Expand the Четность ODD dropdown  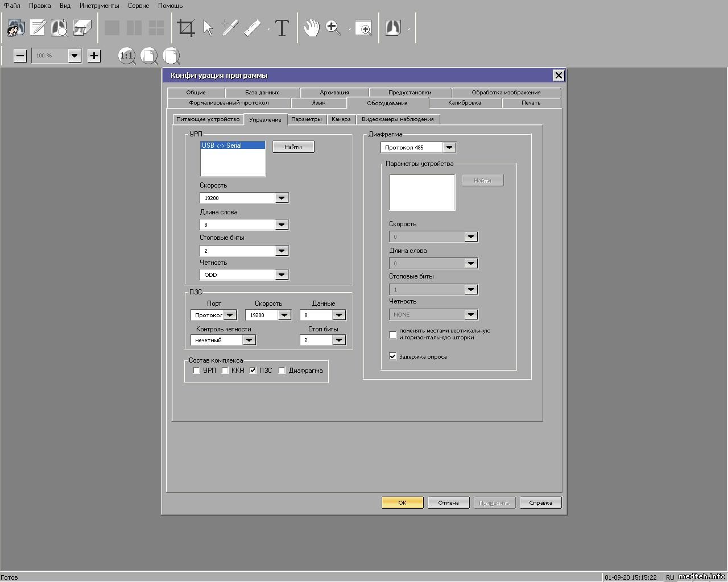tap(282, 275)
